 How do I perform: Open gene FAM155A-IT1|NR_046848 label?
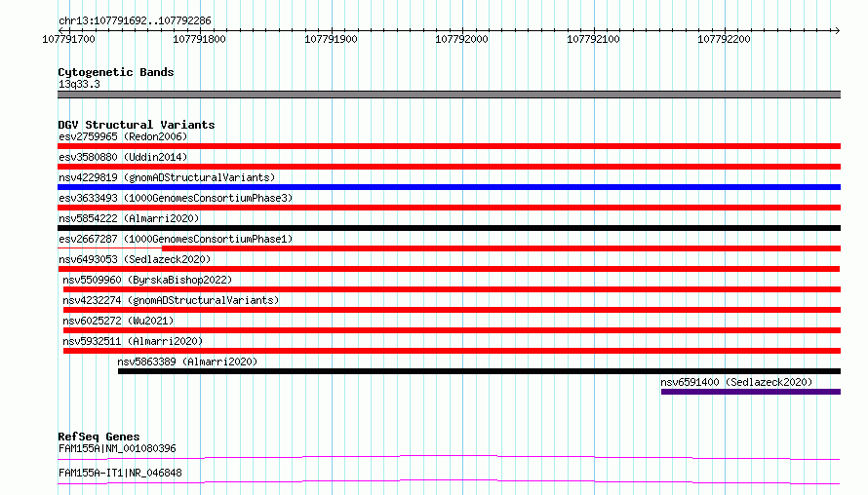pos(120,473)
